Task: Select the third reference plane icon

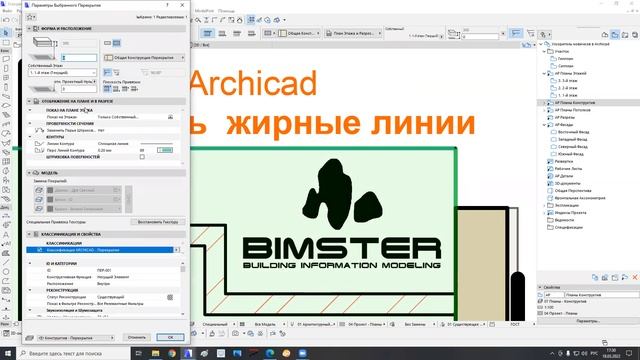Action: 125,89
